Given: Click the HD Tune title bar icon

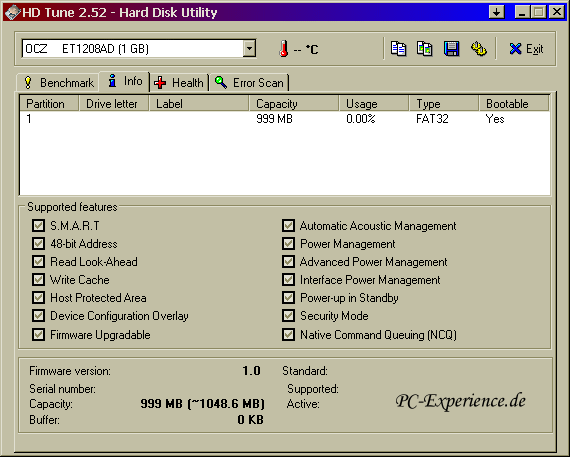Looking at the screenshot, I should pyautogui.click(x=12, y=12).
